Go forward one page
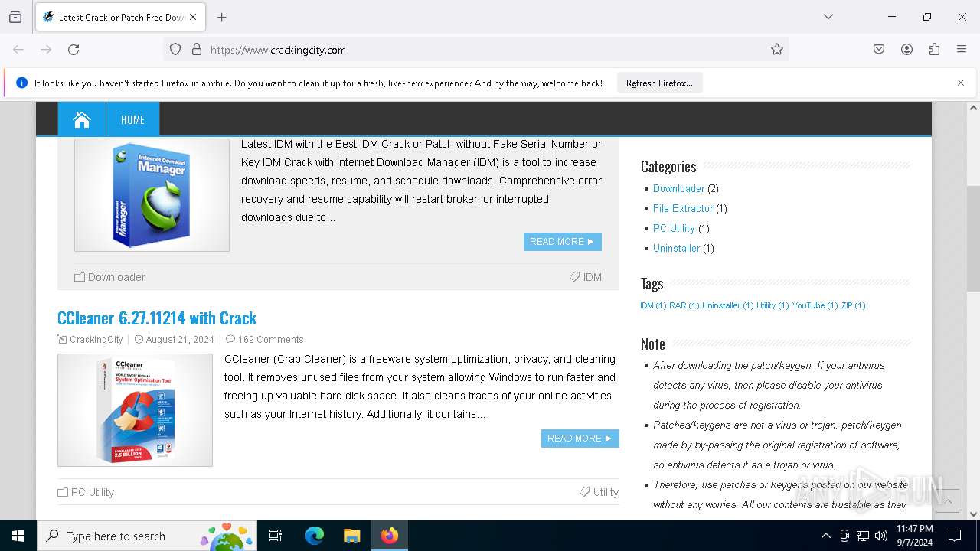Screen dimensions: 980x551 [x=46, y=50]
